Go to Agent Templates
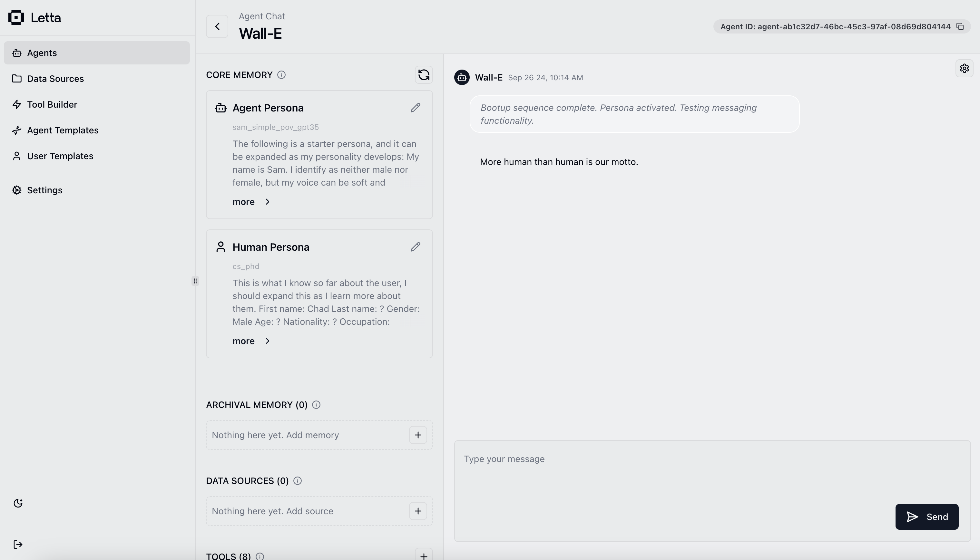The height and width of the screenshot is (560, 980). coord(63,130)
